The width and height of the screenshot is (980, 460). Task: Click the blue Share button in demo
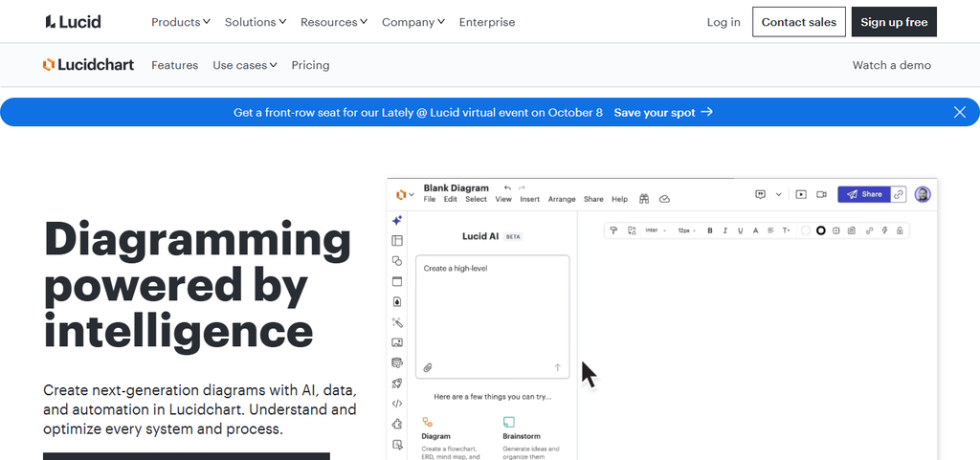click(864, 195)
